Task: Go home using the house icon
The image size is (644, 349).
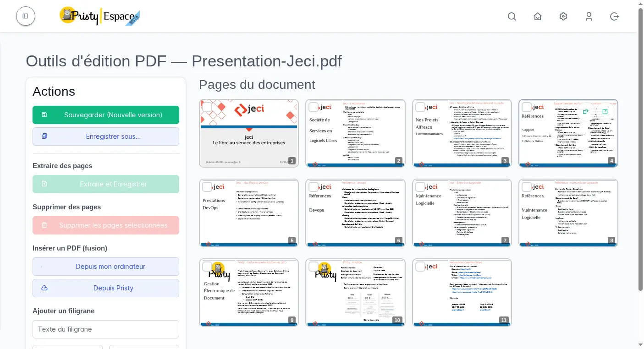Action: [538, 16]
